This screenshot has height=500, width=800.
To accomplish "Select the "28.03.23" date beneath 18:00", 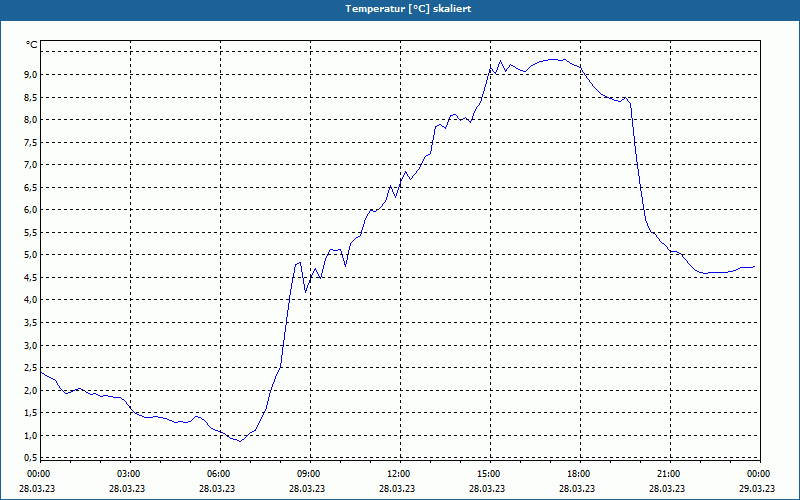I will tap(577, 488).
